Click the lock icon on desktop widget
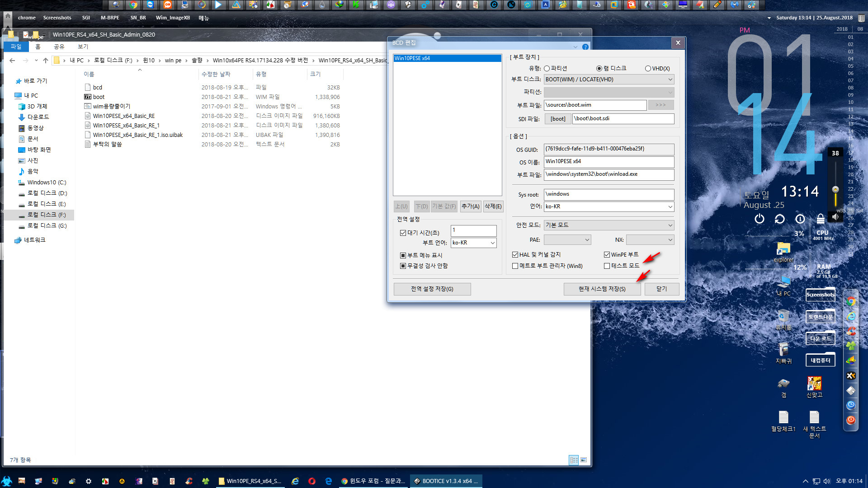Screen dimensions: 868x488 [x=821, y=219]
